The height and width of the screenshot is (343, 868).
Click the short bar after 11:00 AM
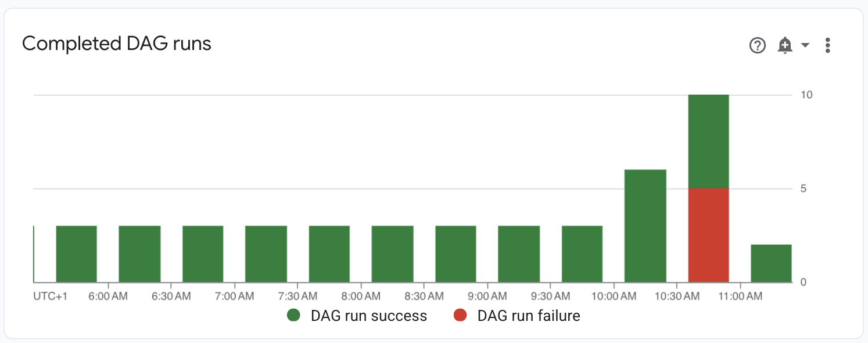tap(771, 263)
